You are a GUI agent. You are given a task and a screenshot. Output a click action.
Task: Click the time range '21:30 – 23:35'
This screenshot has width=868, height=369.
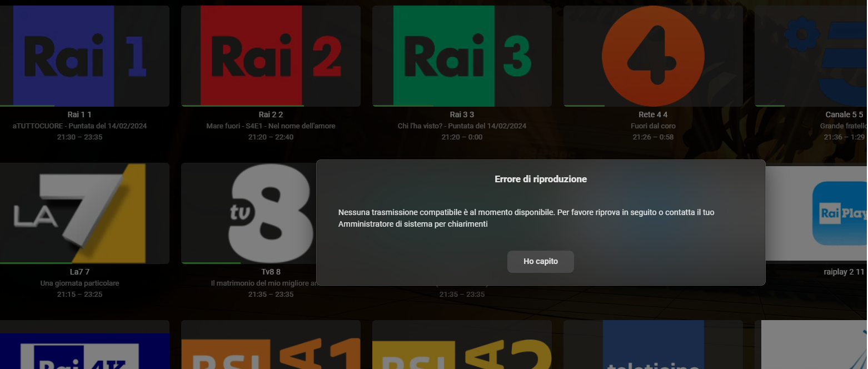pyautogui.click(x=79, y=137)
